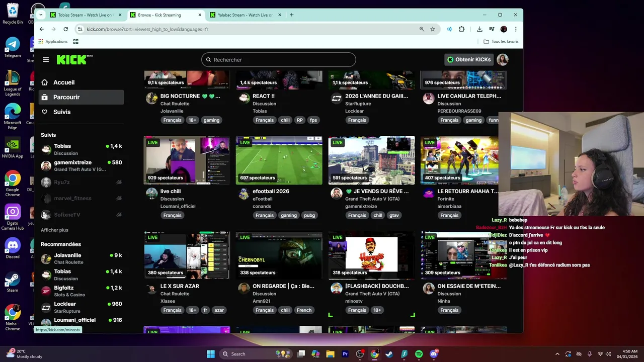Go back in browser

point(42,29)
